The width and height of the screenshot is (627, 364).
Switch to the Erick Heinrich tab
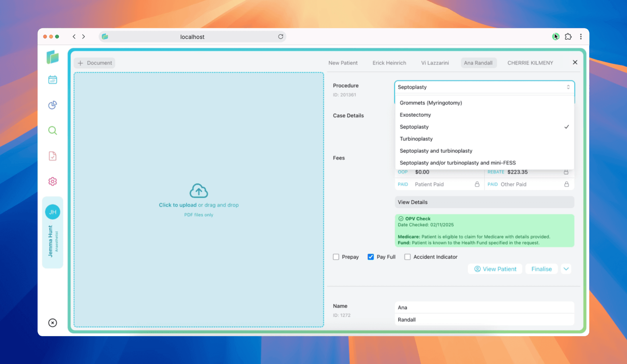coord(389,63)
